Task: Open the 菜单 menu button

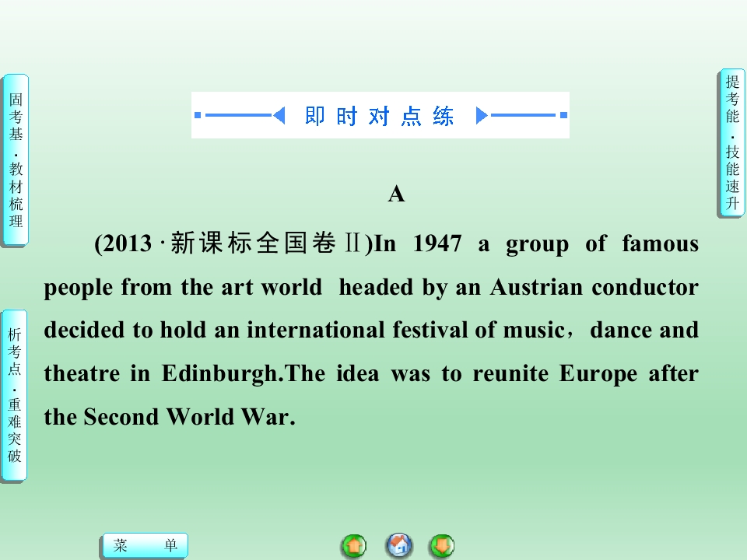Action: pyautogui.click(x=145, y=545)
